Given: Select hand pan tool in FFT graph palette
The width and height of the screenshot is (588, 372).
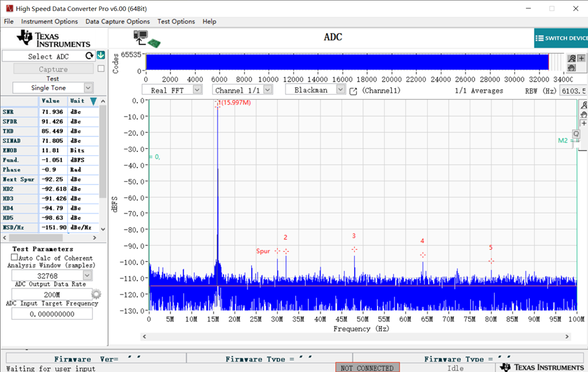Looking at the screenshot, I should (x=583, y=115).
